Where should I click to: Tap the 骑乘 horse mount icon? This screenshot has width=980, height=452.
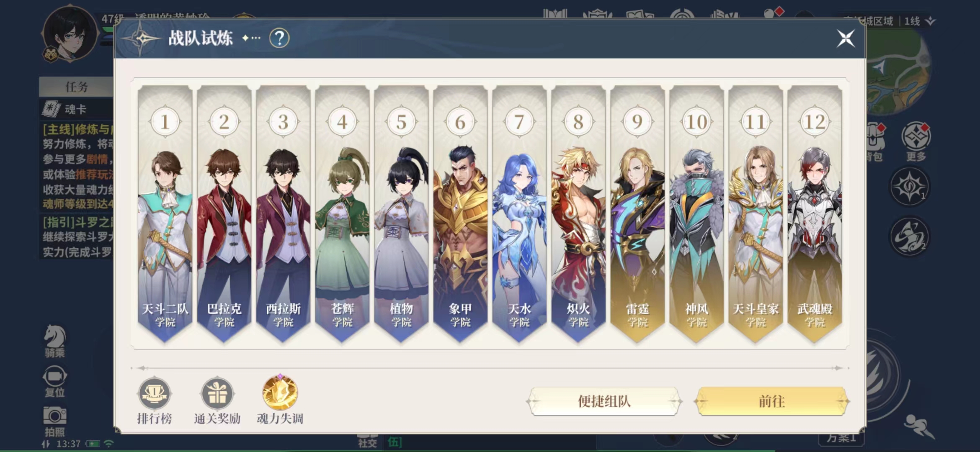coord(55,336)
